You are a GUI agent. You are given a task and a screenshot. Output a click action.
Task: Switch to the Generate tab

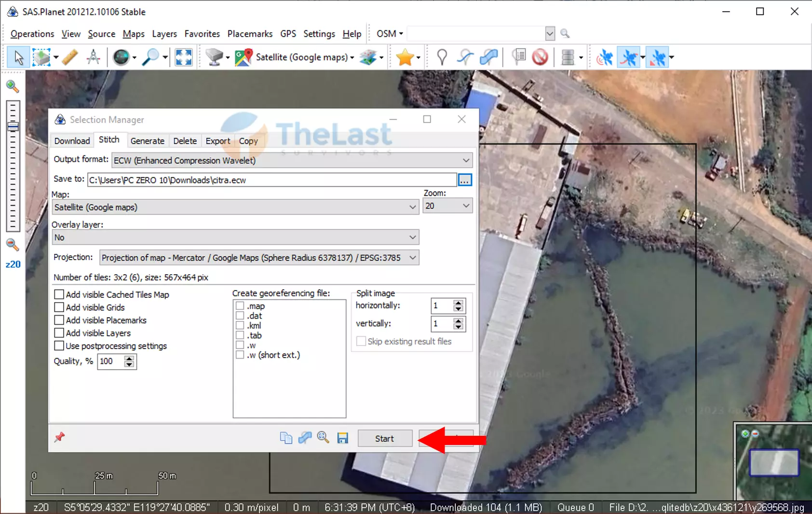point(147,141)
